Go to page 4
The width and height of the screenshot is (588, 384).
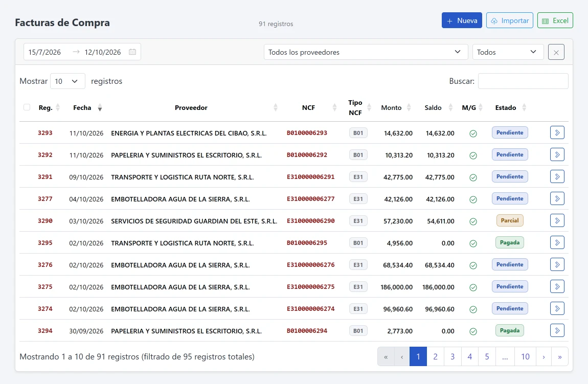pos(470,356)
